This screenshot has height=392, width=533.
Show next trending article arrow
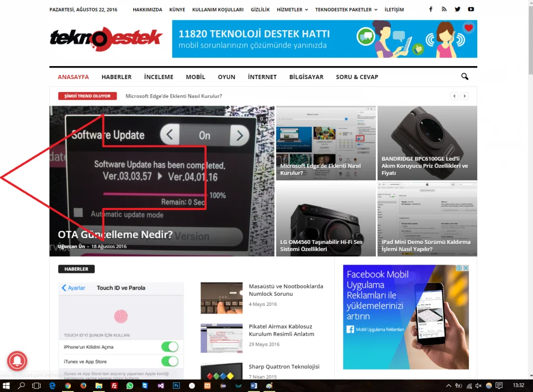coord(465,96)
